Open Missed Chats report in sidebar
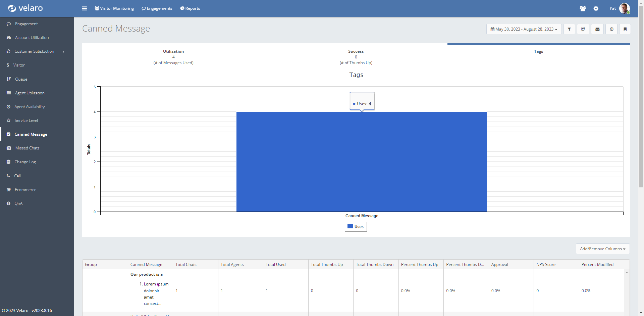 tap(27, 148)
